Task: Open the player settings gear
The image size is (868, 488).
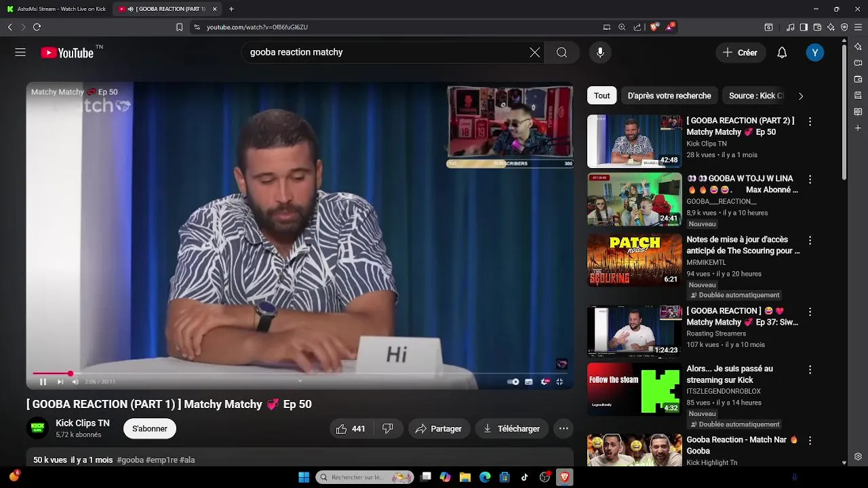Action: point(545,382)
